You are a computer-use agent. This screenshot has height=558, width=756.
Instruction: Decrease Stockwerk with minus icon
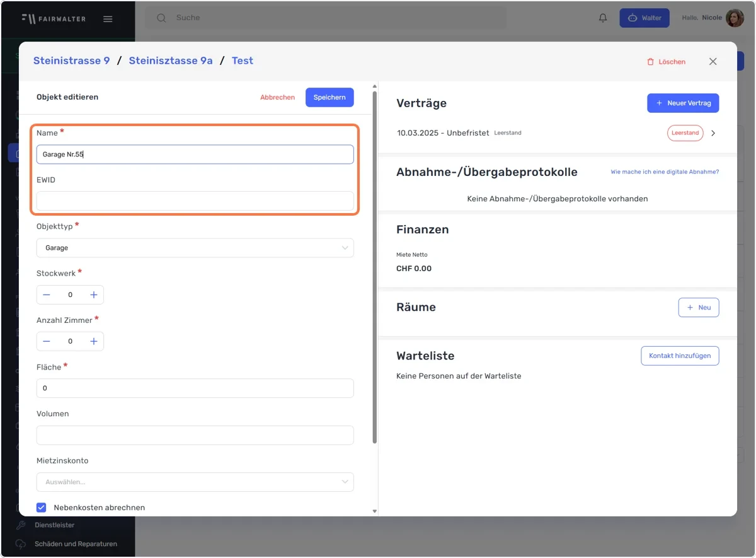tap(47, 294)
